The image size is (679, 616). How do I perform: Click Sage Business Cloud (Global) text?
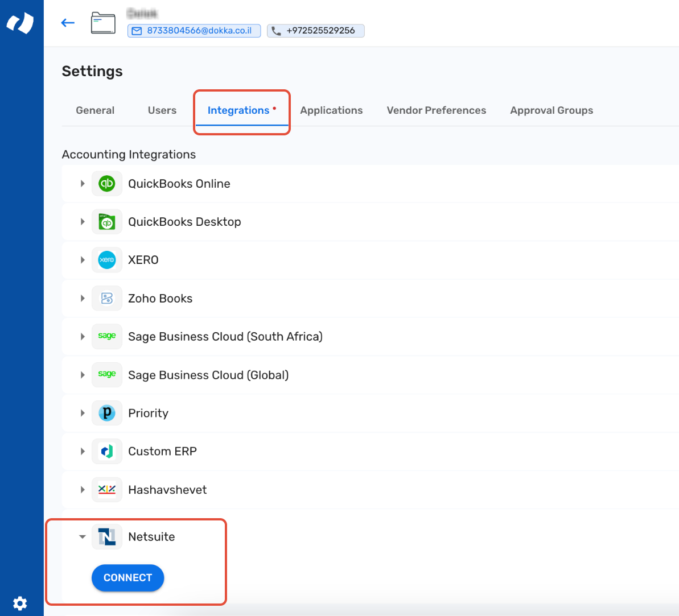[208, 375]
